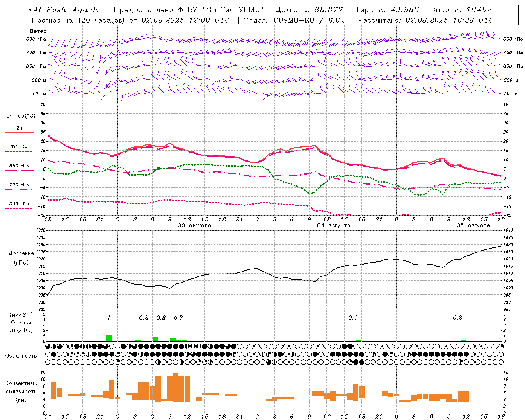Click the 03 августа date label
The width and height of the screenshot is (525, 420).
194,226
